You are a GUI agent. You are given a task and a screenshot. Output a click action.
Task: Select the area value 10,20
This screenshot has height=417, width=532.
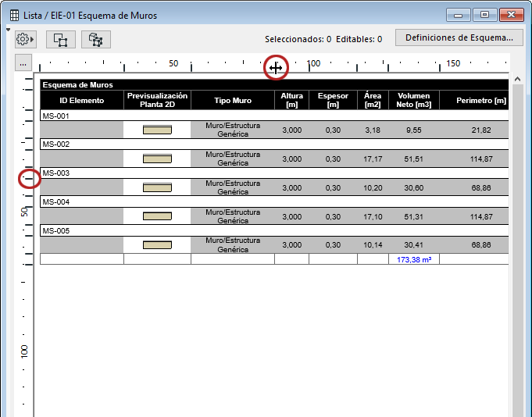[373, 187]
